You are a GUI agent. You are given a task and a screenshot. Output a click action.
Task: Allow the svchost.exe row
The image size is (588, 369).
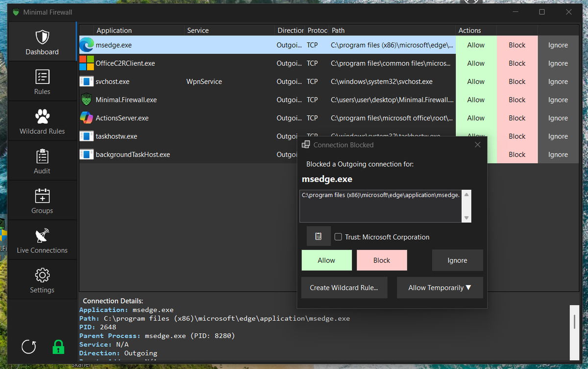tap(476, 81)
